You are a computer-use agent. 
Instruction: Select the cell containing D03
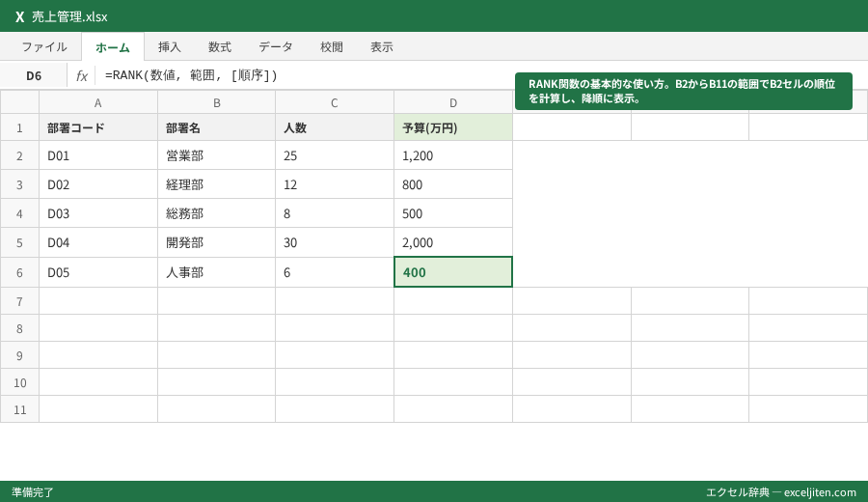pos(98,213)
